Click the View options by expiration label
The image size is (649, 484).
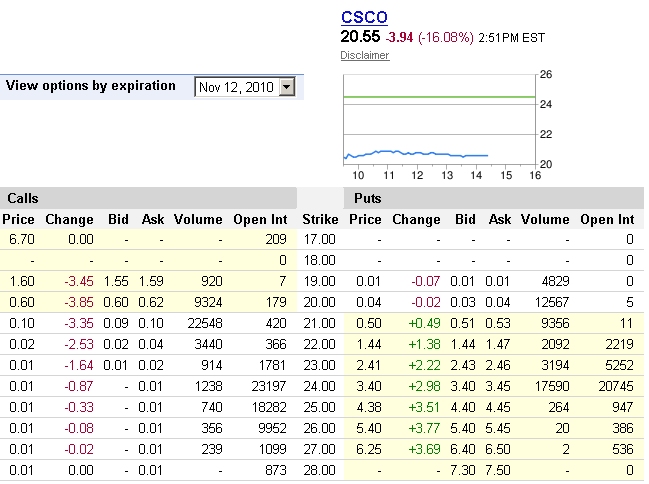pyautogui.click(x=91, y=85)
